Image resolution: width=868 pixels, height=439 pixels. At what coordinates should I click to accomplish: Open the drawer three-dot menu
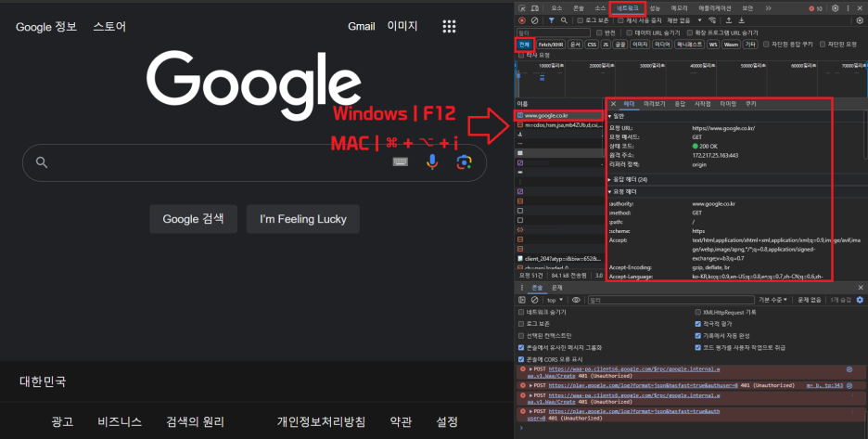[521, 288]
